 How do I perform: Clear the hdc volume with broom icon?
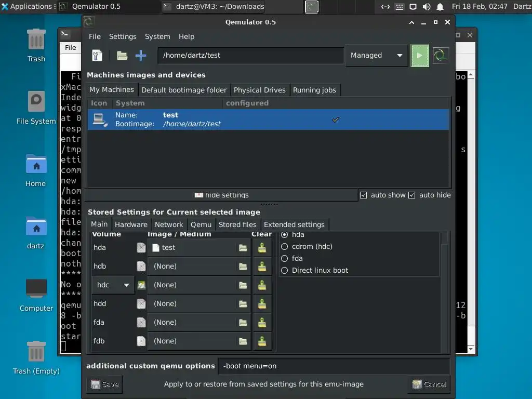click(x=262, y=285)
